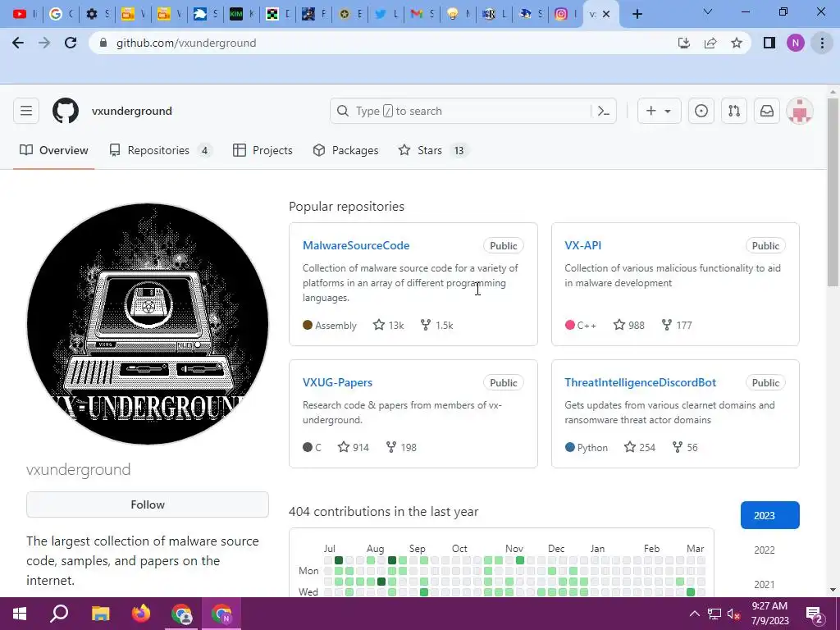Screen dimensions: 840x630
Task: Click the 254 stars on ThreatIntelligenceDiscordBot
Action: pos(640,447)
